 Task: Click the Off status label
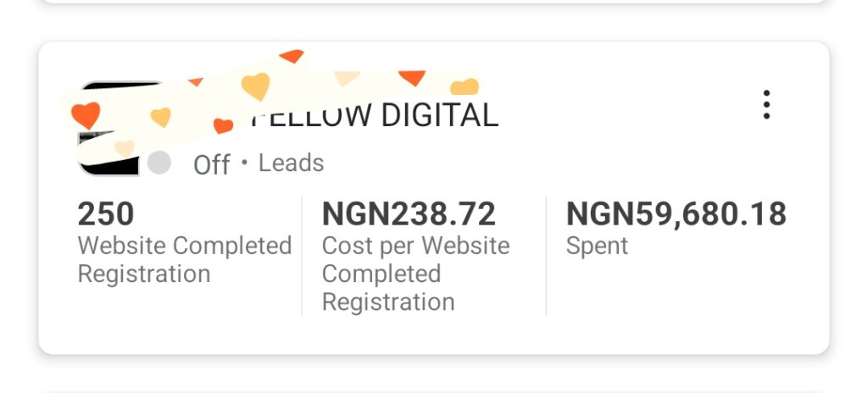click(211, 165)
